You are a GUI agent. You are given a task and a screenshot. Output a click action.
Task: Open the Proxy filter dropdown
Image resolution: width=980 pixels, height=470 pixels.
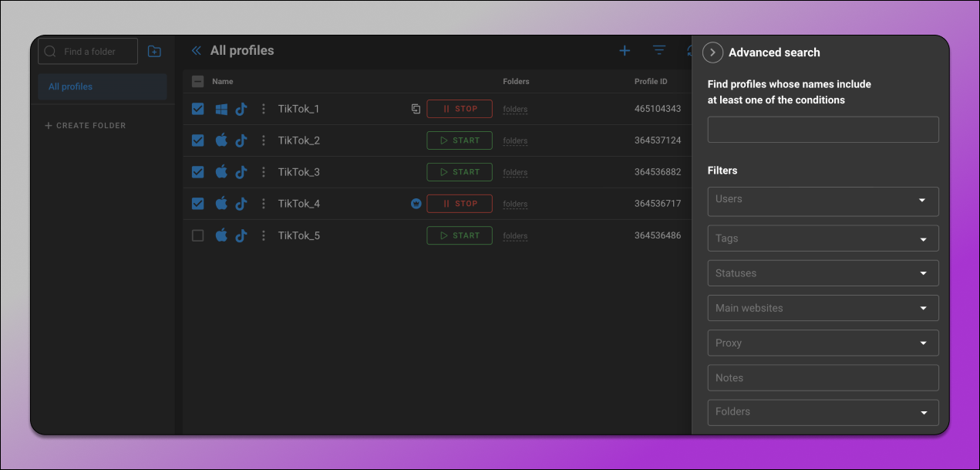pyautogui.click(x=823, y=343)
